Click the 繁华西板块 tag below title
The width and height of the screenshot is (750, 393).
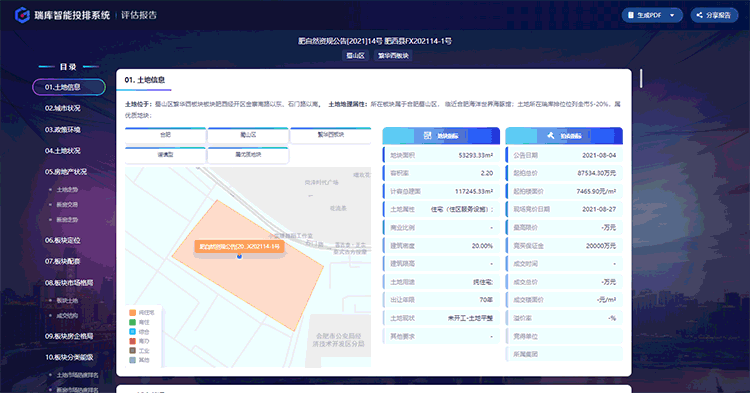[393, 55]
